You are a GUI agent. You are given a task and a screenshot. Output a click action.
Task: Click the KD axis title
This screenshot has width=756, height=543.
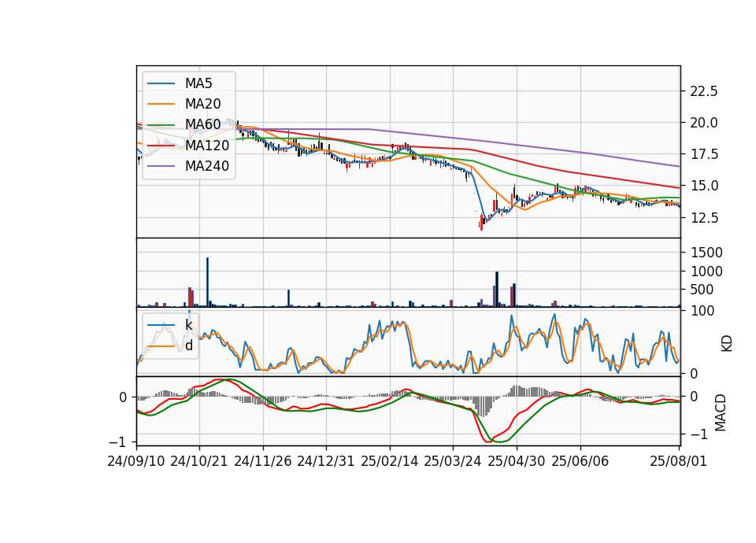coord(727,344)
